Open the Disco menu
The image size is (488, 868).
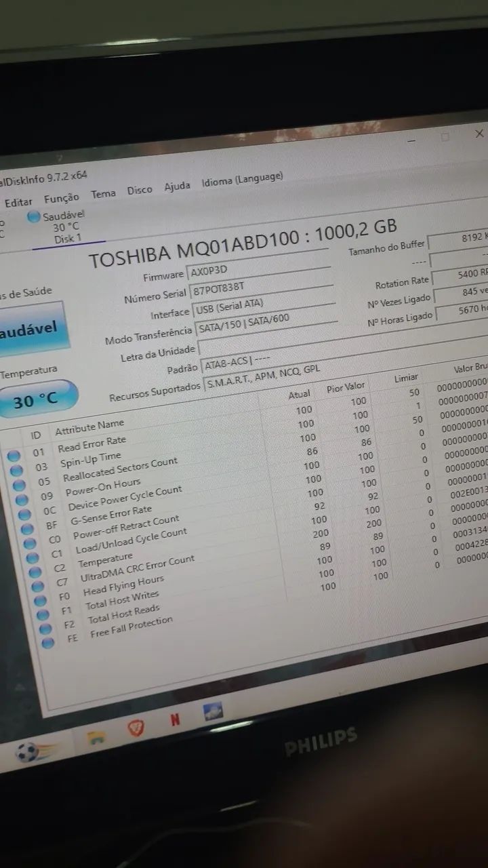coord(140,191)
